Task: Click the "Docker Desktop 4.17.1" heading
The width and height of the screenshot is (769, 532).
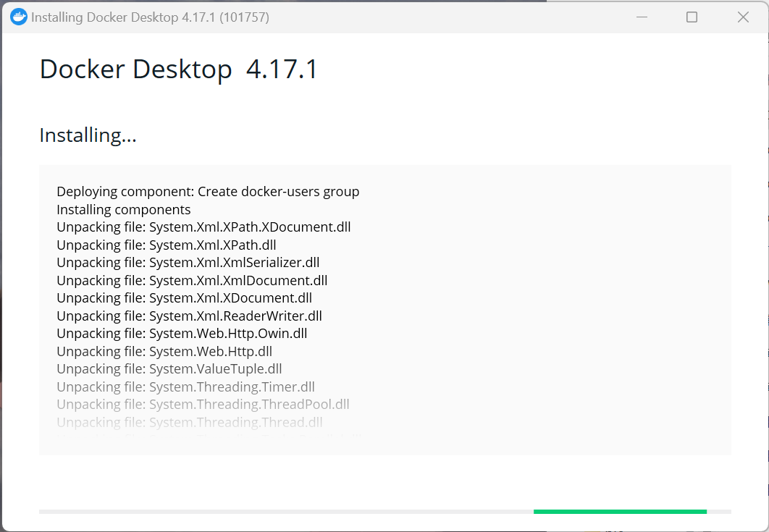Action: pos(179,69)
